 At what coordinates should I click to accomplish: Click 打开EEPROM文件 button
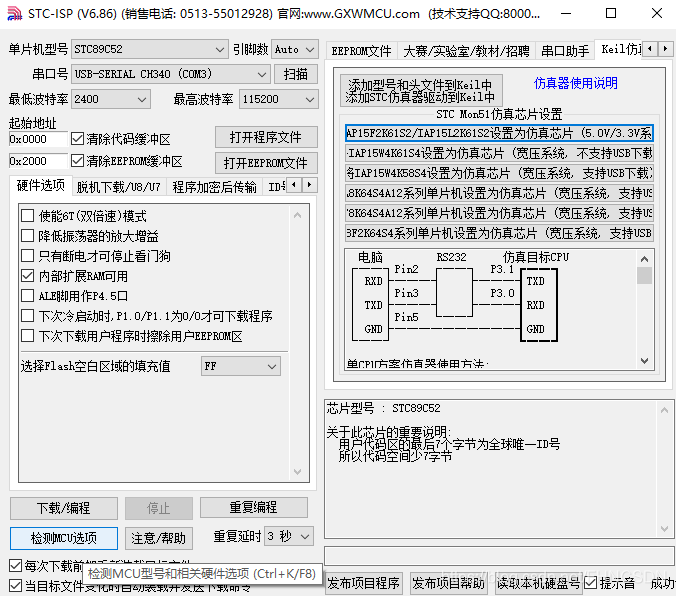266,163
